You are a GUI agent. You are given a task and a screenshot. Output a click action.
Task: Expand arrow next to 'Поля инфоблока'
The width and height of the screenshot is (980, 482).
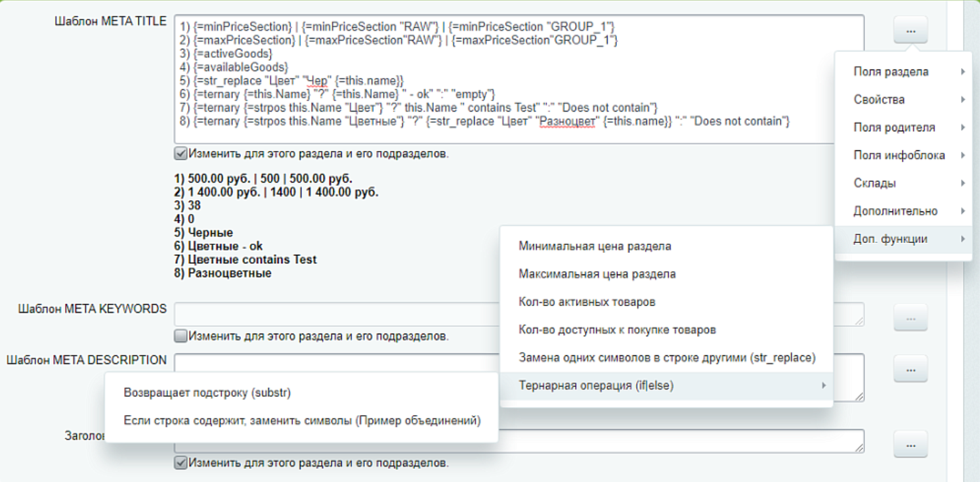tap(963, 156)
